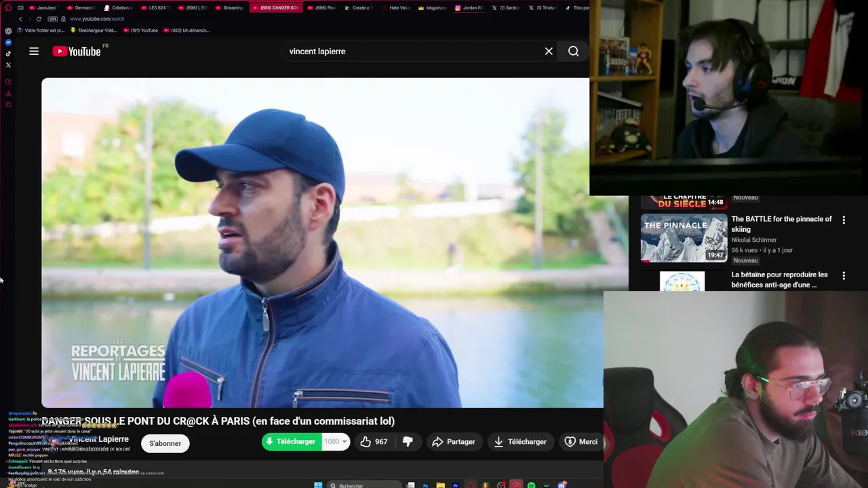Image resolution: width=868 pixels, height=488 pixels.
Task: Reload the page using the refresh icon
Action: (39, 19)
